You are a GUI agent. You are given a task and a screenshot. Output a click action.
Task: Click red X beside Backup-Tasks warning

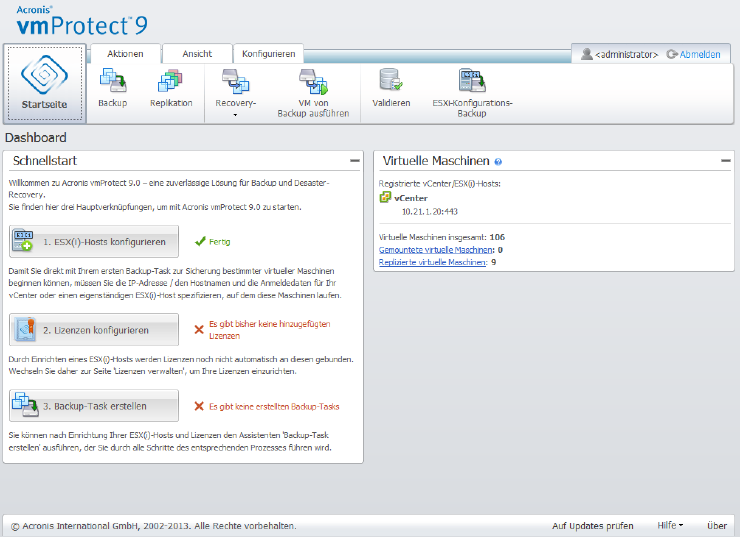point(199,406)
